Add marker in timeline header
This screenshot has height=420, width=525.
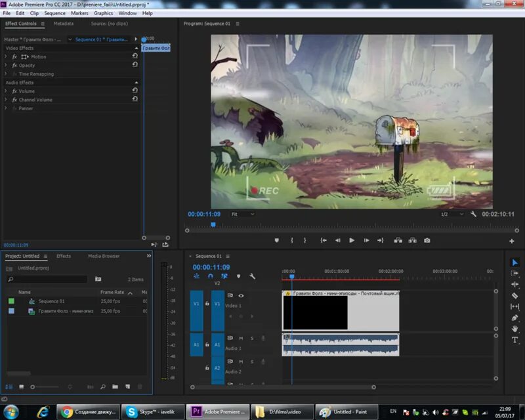(x=238, y=276)
